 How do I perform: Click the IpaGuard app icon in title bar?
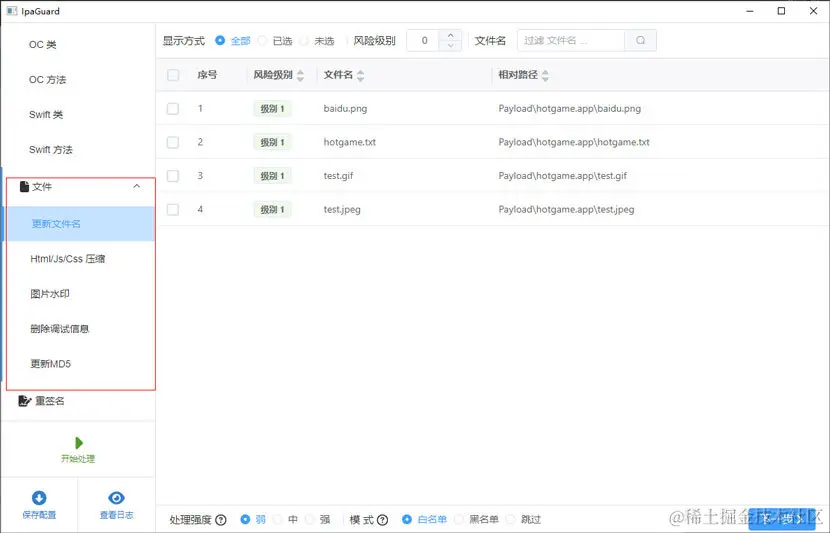pos(12,11)
